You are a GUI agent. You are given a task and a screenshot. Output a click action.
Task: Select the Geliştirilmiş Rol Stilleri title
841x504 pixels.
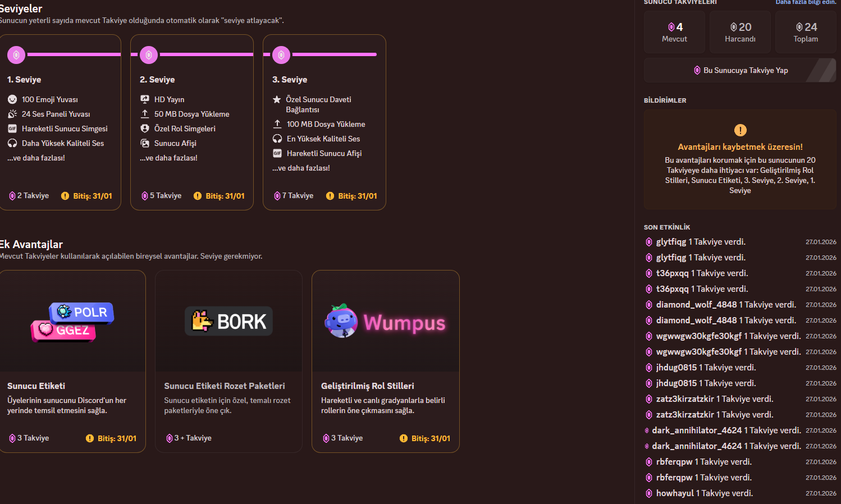coord(368,386)
